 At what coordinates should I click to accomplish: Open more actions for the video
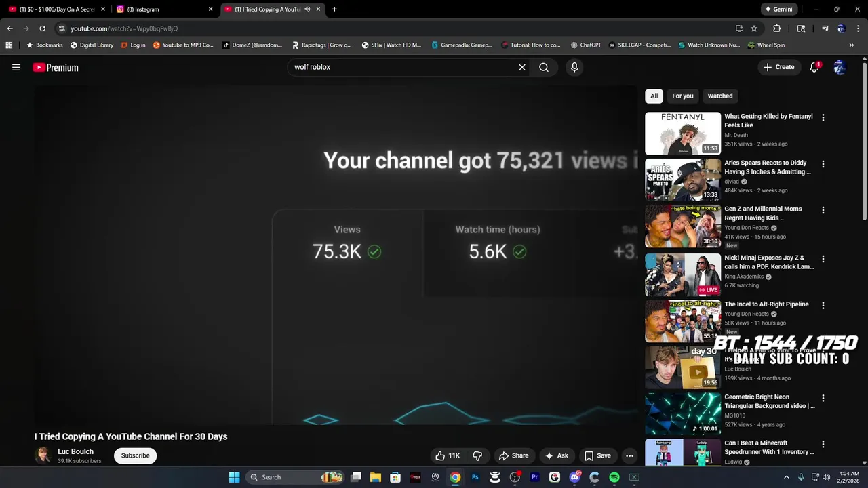629,455
